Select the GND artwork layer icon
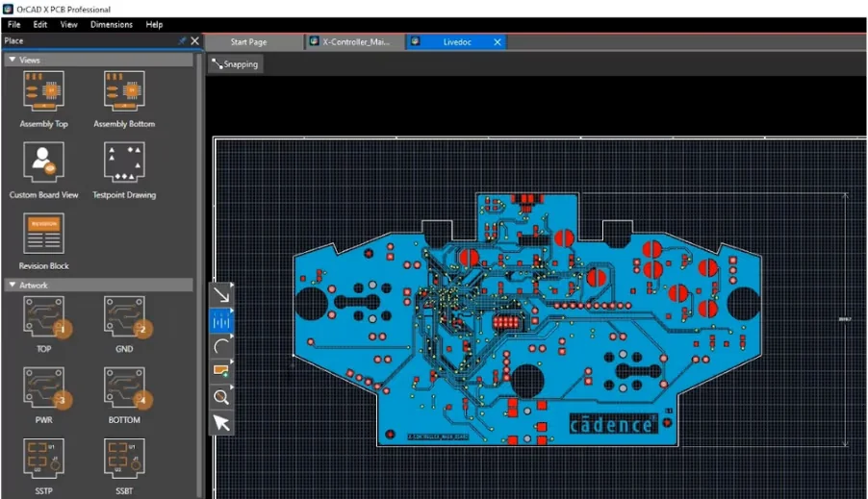The height and width of the screenshot is (499, 868). coord(124,316)
